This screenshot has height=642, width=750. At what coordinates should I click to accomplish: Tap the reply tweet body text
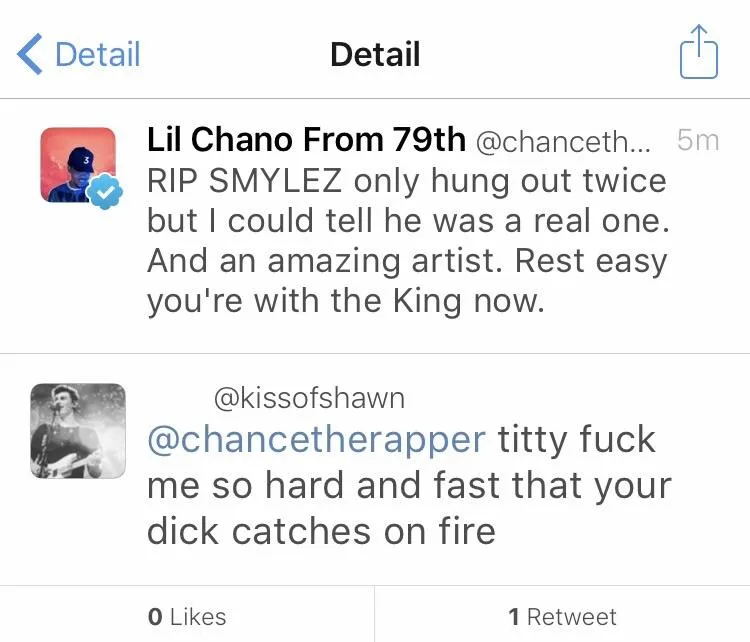coord(409,485)
